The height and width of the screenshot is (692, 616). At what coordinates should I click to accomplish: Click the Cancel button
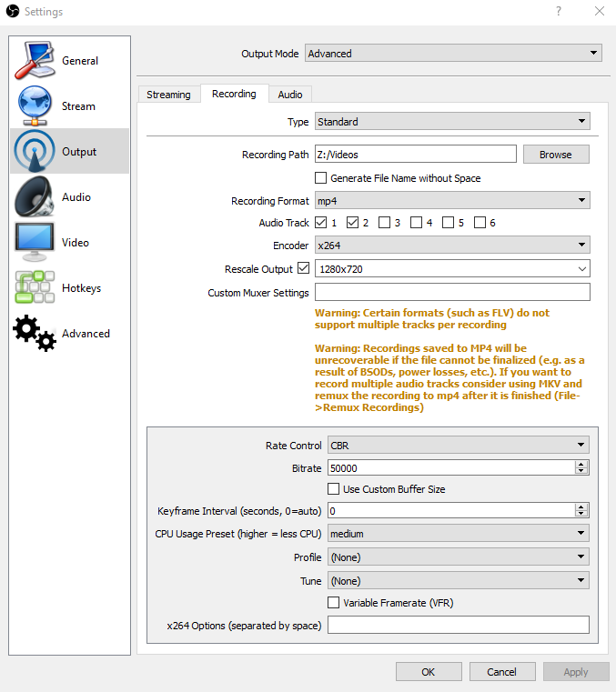point(501,672)
